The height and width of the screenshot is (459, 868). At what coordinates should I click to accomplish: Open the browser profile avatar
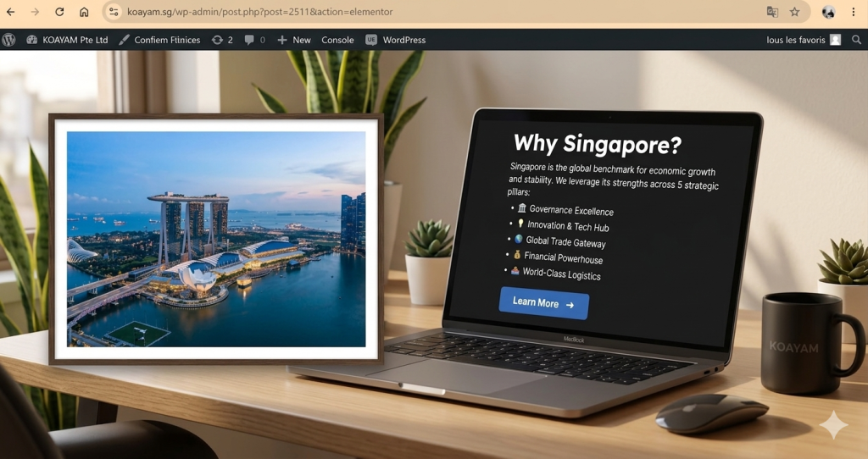[828, 12]
